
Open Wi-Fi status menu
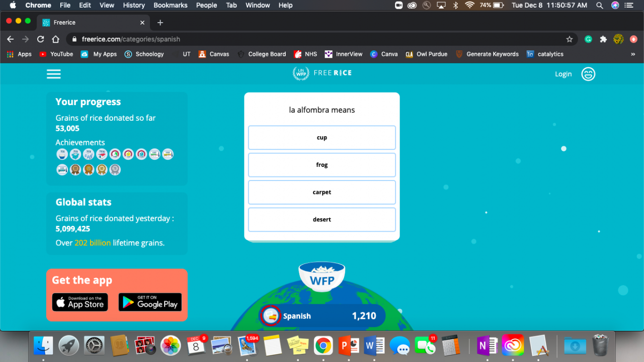(469, 5)
